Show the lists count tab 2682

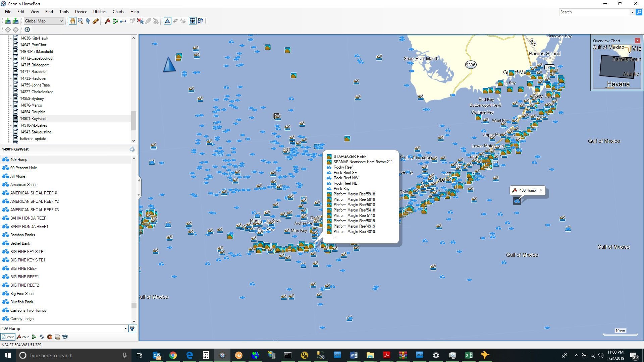click(x=8, y=337)
